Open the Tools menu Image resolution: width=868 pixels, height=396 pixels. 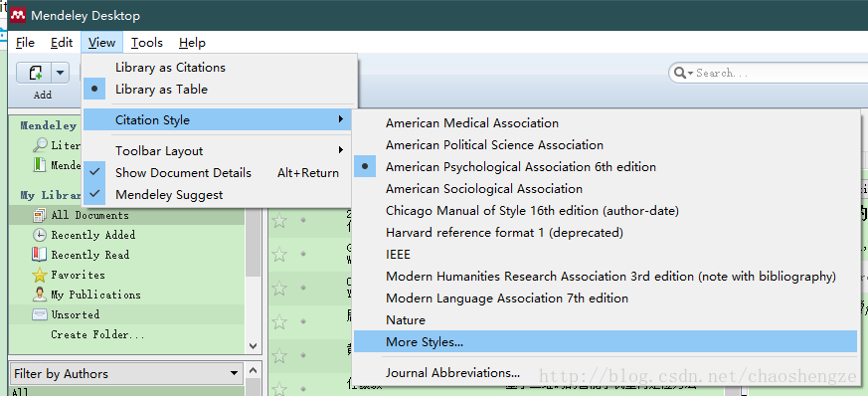(147, 43)
